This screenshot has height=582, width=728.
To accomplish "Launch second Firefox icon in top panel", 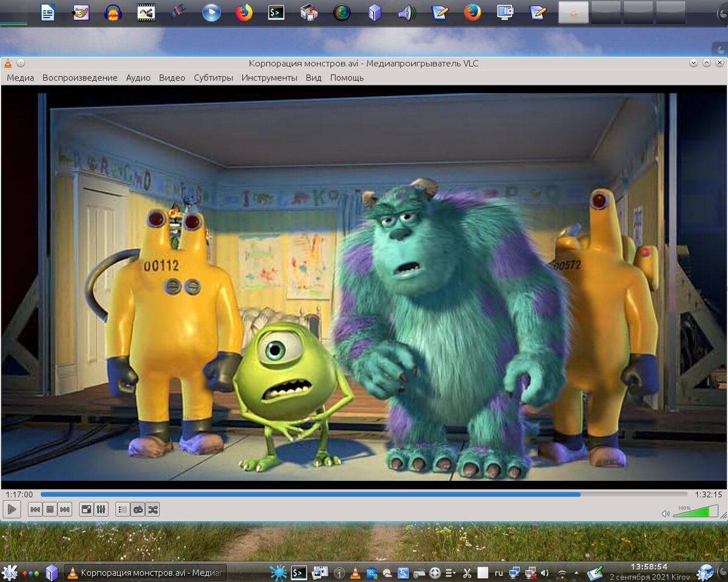I will (473, 12).
